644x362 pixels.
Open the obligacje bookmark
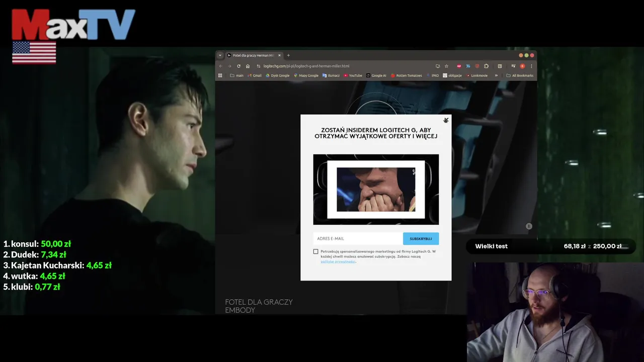point(452,75)
